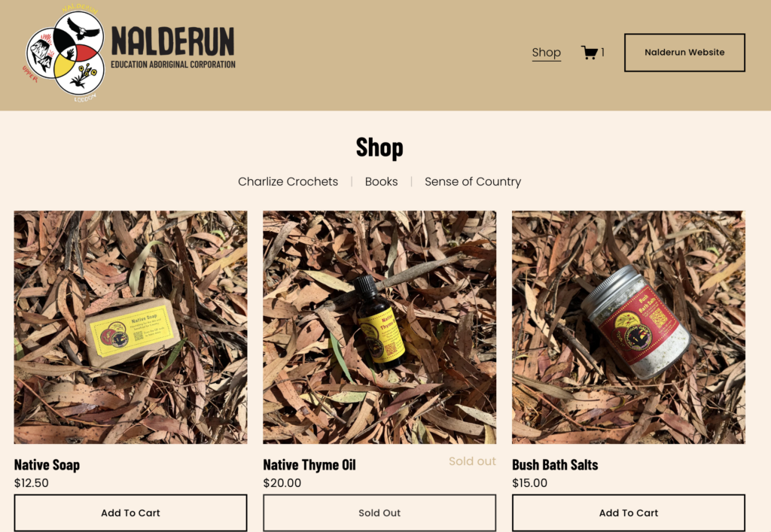Filter by Sense of Country category
This screenshot has width=771, height=532.
[x=473, y=182]
